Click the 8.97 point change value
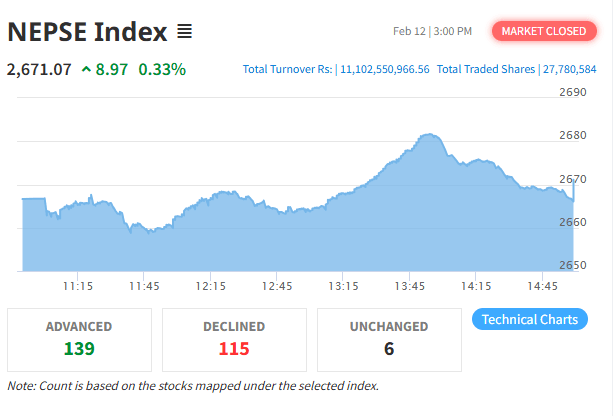 pos(112,70)
